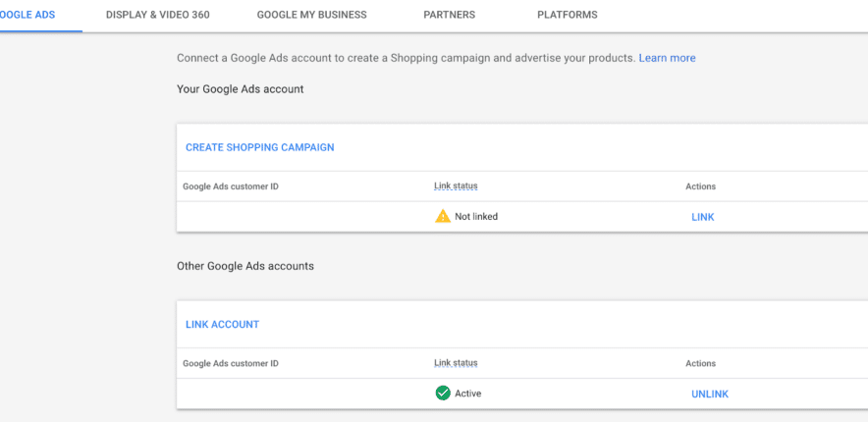The height and width of the screenshot is (422, 868).
Task: Click Actions header in first table
Action: pos(700,186)
